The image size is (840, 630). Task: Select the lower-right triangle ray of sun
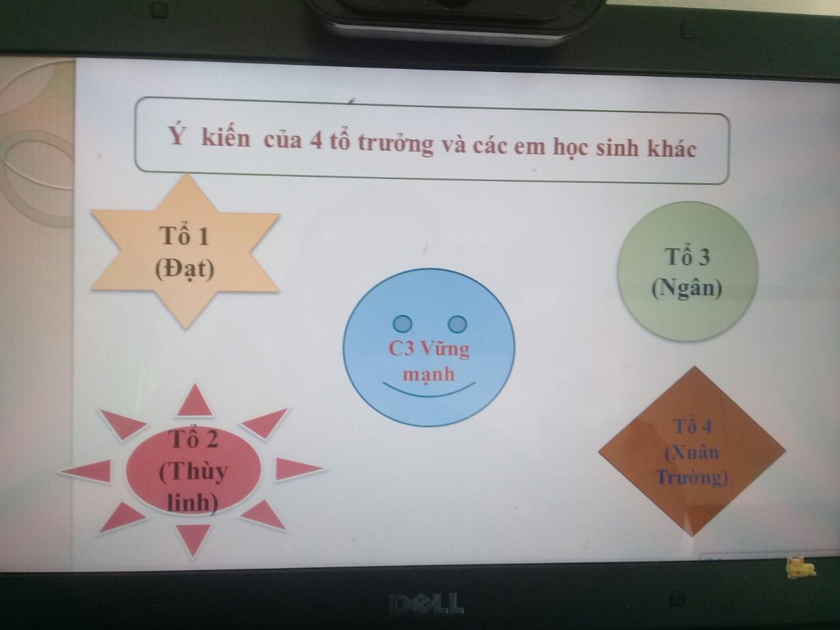click(266, 514)
